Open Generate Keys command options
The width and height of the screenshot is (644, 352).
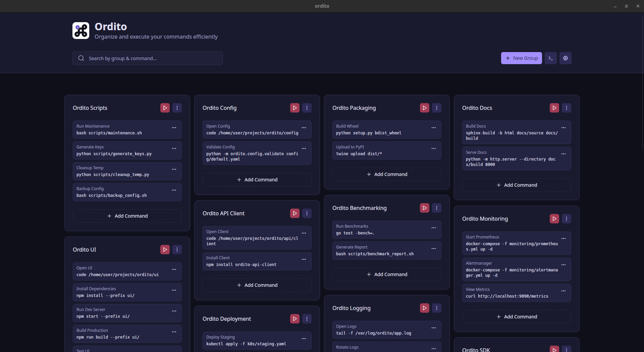tap(174, 148)
